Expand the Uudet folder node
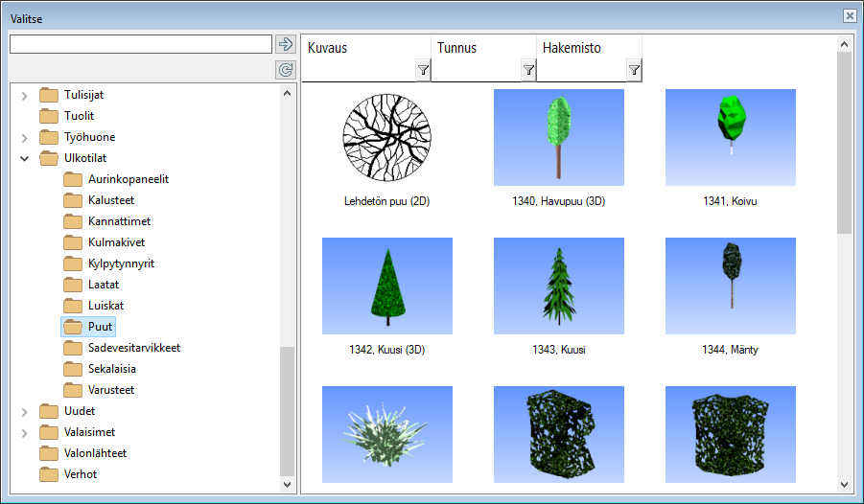 25,412
